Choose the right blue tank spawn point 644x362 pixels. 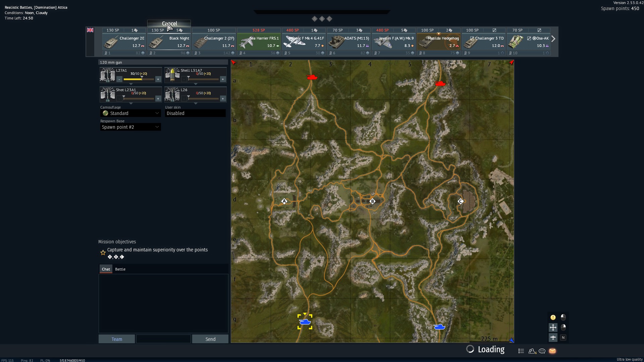pos(439,327)
